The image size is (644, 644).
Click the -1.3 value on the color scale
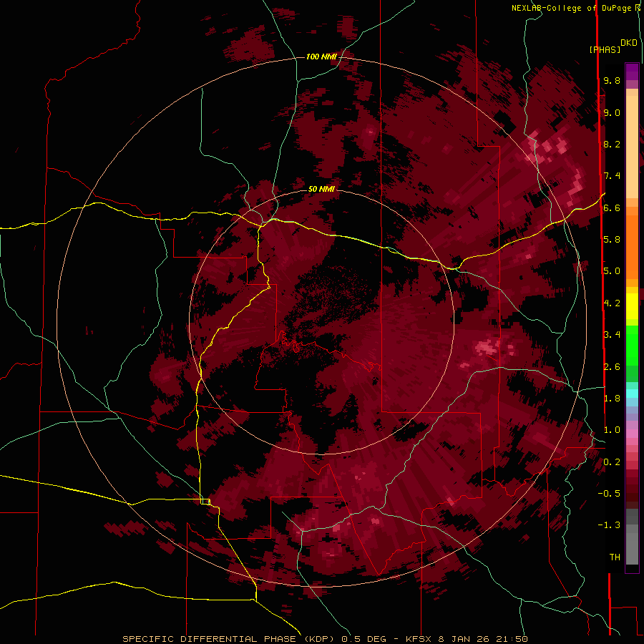click(609, 525)
